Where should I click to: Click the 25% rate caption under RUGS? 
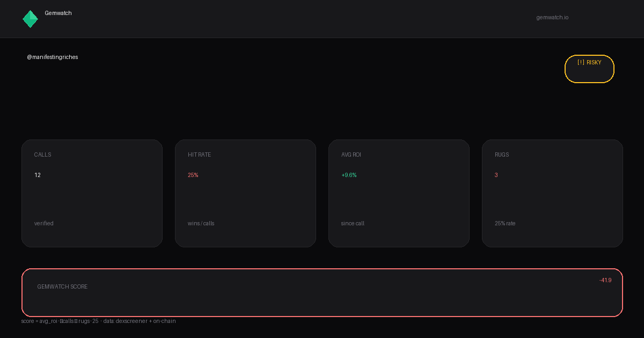point(505,223)
